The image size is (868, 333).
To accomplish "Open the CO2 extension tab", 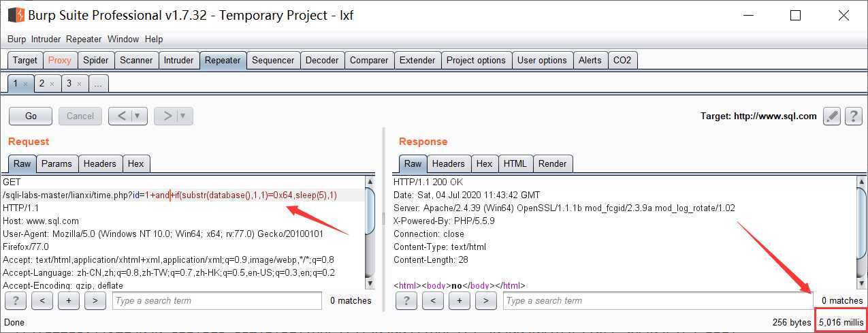I will 622,60.
